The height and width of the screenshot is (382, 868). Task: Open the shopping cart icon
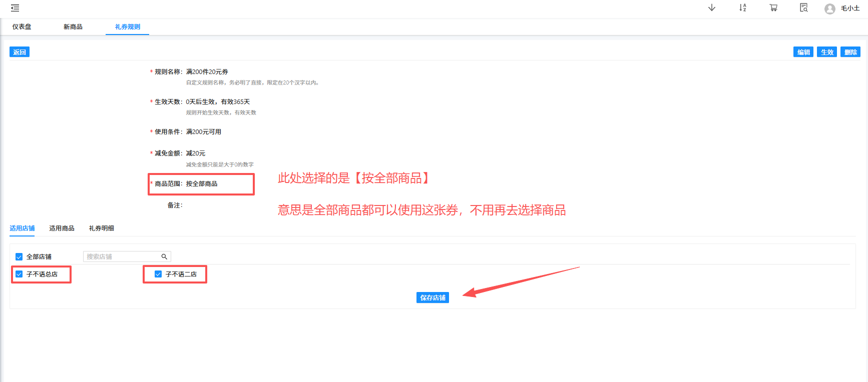(x=773, y=8)
